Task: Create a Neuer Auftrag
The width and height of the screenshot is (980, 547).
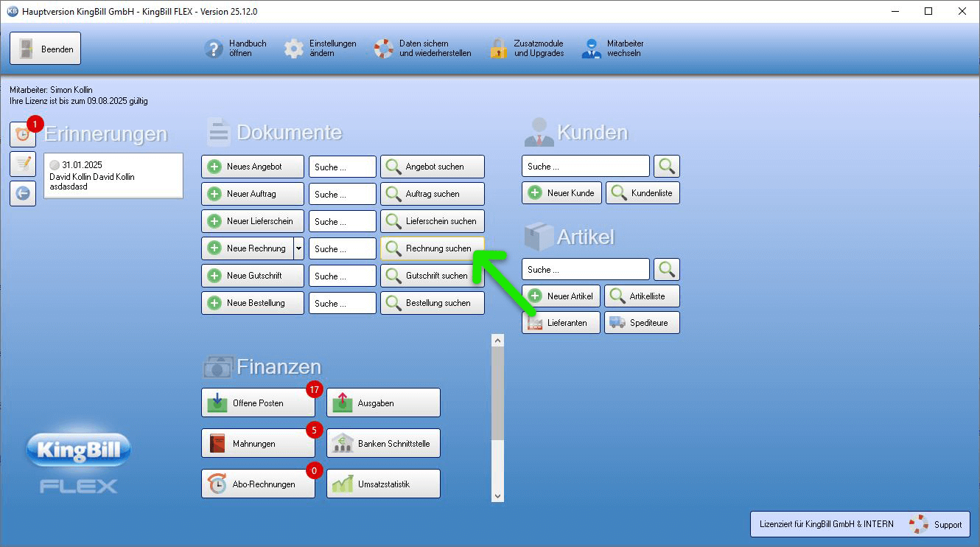Action: point(253,194)
